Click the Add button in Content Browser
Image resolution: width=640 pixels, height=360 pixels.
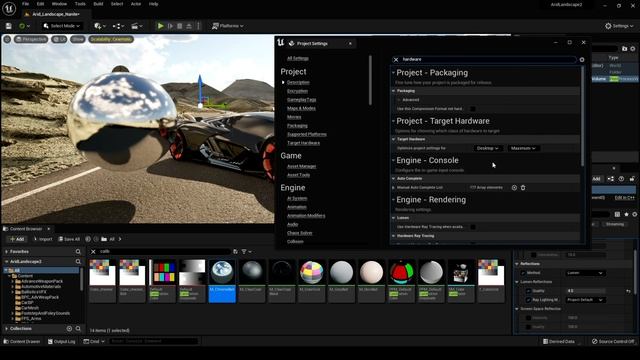pyautogui.click(x=17, y=239)
